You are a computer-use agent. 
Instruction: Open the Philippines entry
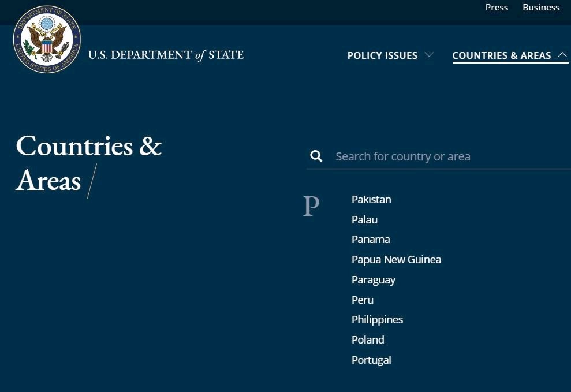(377, 320)
